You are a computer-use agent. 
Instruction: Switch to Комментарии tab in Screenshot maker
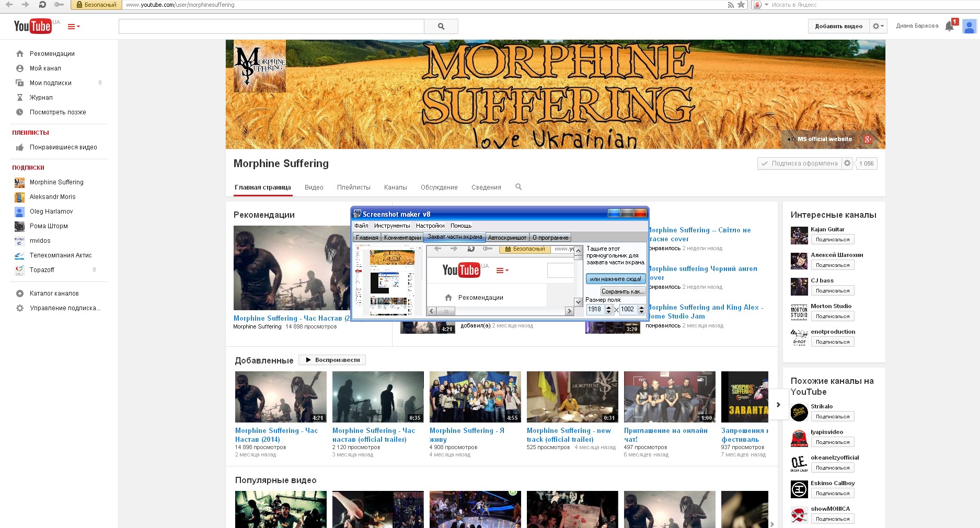tap(402, 238)
